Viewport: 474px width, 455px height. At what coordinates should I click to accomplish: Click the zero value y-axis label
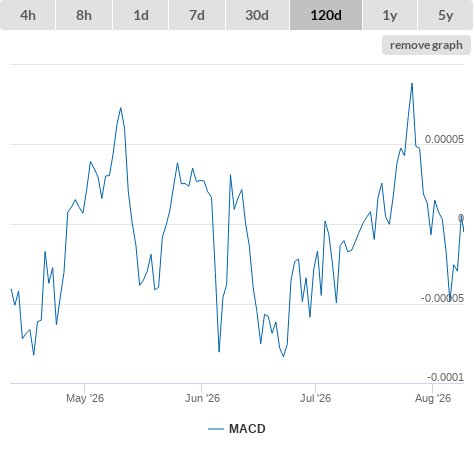pos(461,218)
